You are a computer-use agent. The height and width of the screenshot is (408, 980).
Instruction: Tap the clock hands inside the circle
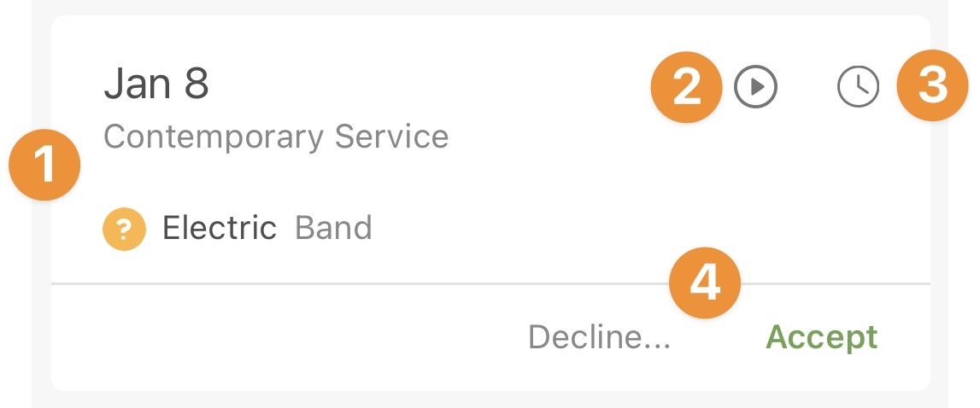[x=860, y=85]
